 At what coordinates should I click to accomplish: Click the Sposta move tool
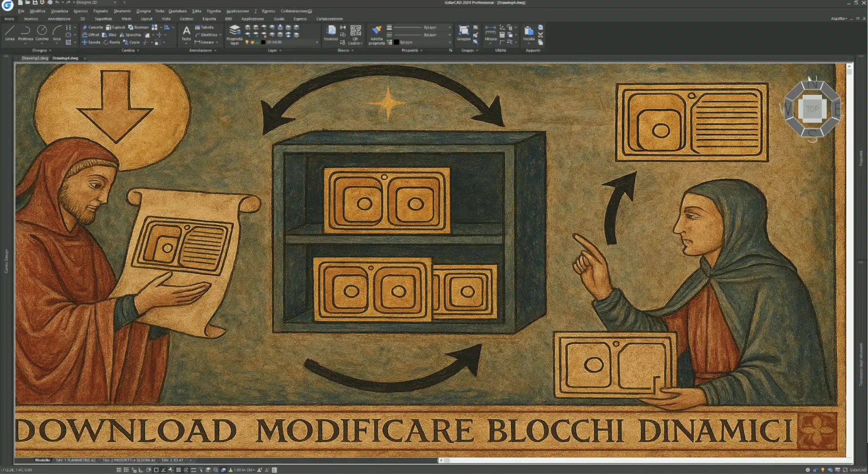click(x=91, y=43)
